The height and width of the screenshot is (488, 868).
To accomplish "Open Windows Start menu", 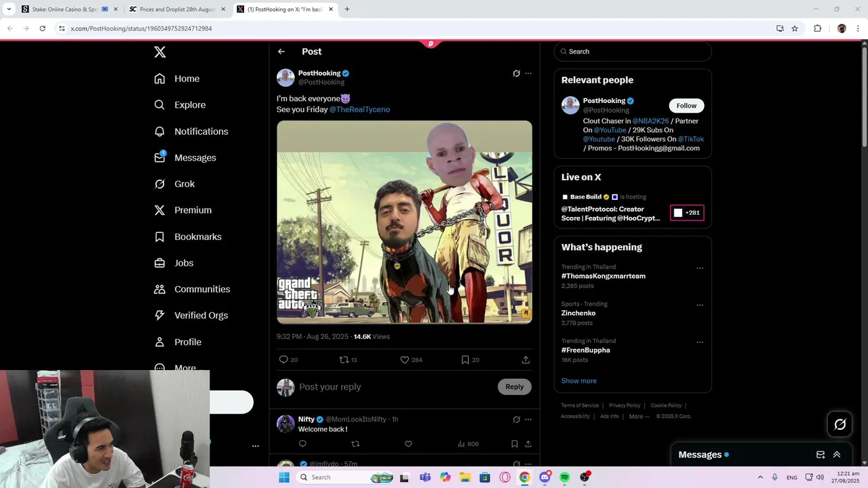I will click(284, 477).
